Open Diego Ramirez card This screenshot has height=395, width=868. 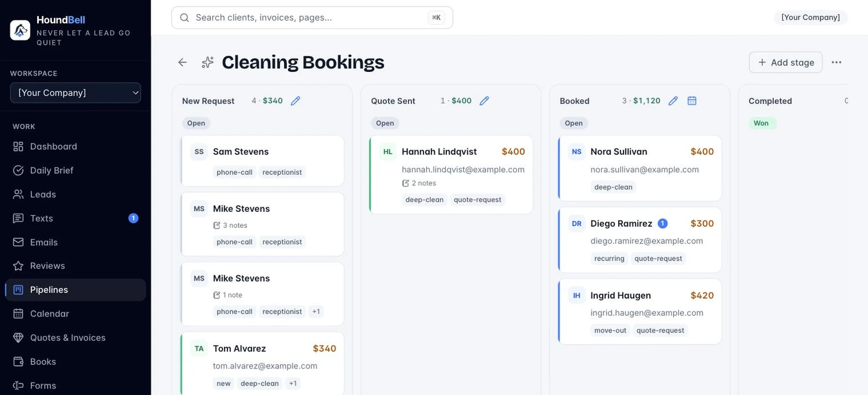[640, 240]
